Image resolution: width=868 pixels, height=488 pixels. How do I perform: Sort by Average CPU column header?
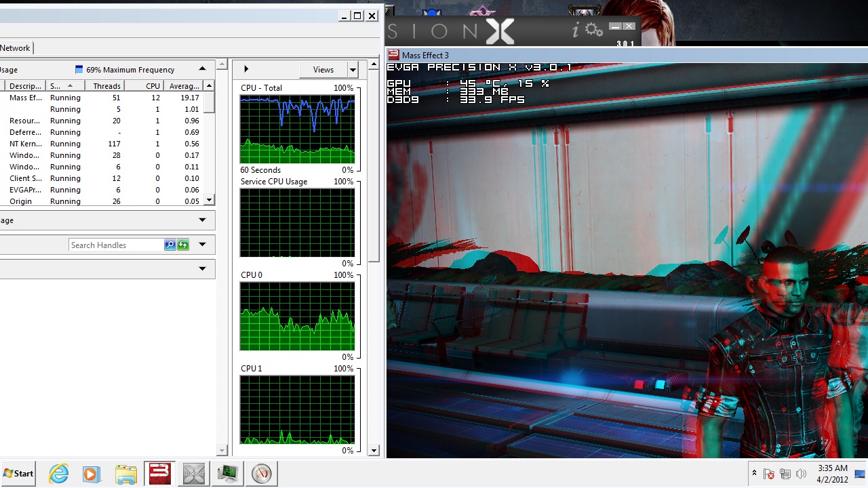tap(183, 86)
